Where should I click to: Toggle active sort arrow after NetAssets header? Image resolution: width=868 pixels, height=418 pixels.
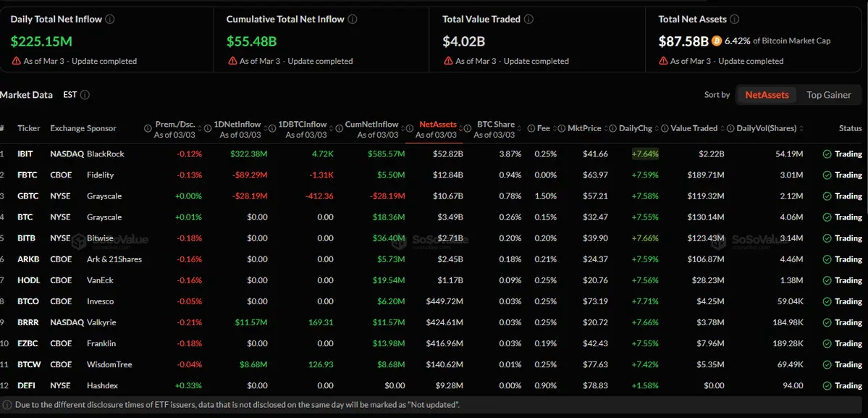pos(460,128)
